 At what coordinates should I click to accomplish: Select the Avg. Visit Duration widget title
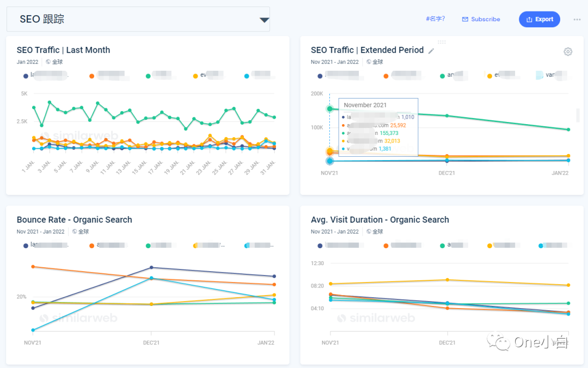pyautogui.click(x=379, y=219)
